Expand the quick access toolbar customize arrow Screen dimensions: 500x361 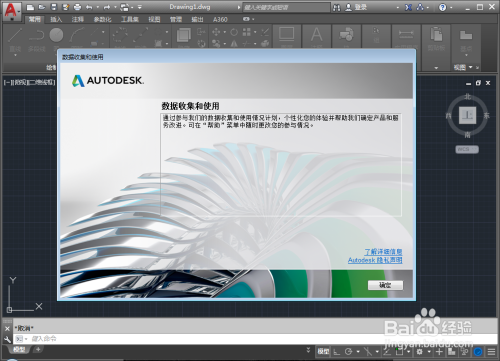tap(140, 7)
